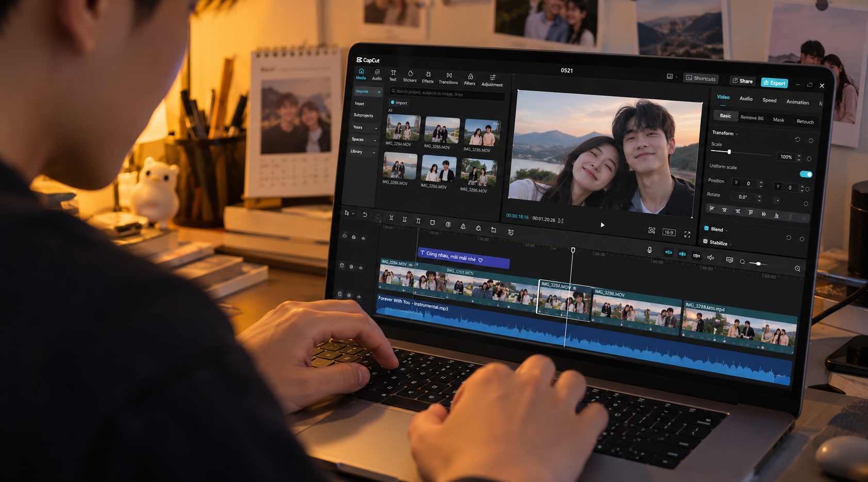Play the preview video

pos(602,225)
